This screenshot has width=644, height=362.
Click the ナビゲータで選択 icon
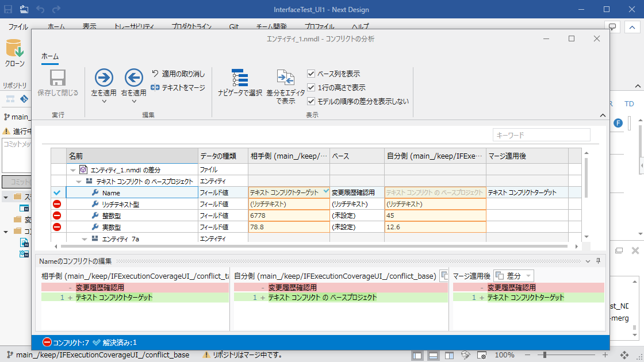[x=240, y=78]
